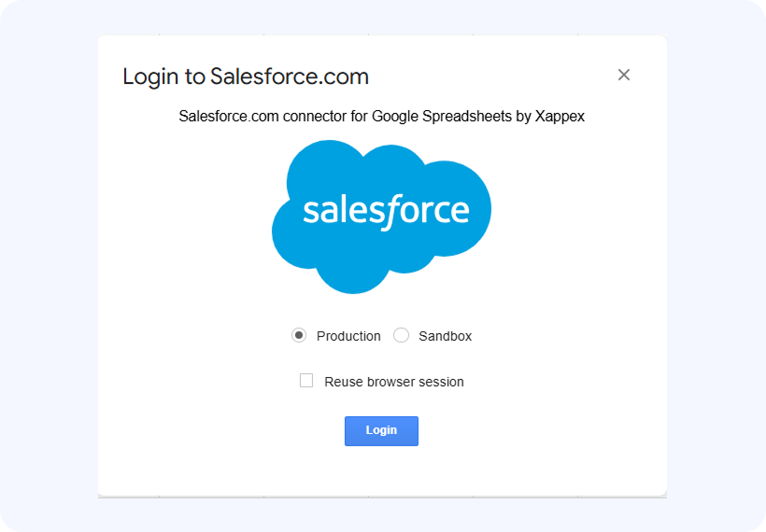Screen dimensions: 766x532
Task: Click the white salesforce wordmark in the logo
Action: pyautogui.click(x=385, y=210)
